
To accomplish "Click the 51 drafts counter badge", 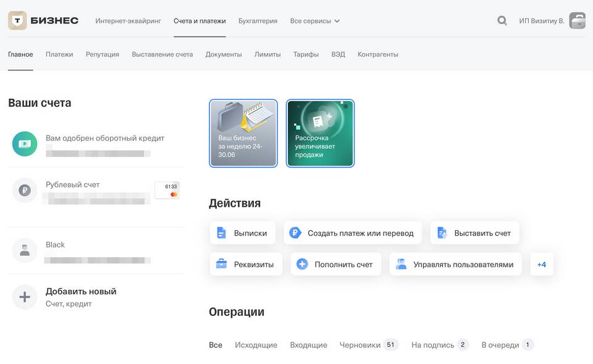I will pyautogui.click(x=390, y=344).
